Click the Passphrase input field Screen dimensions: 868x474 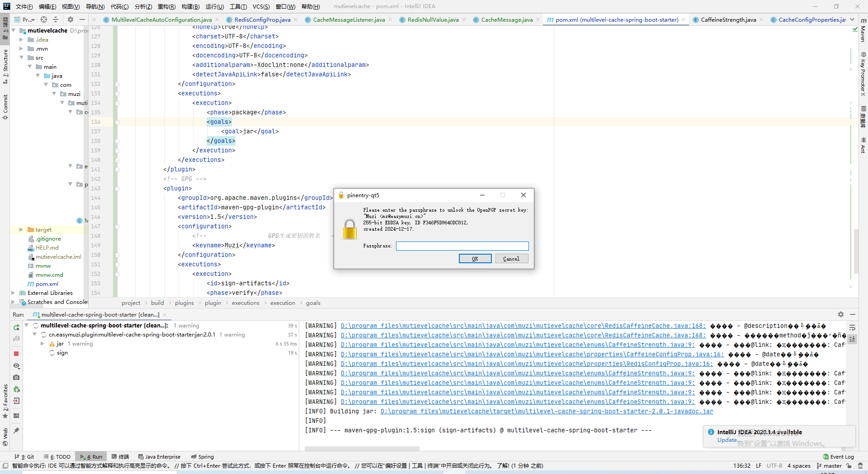tap(462, 246)
